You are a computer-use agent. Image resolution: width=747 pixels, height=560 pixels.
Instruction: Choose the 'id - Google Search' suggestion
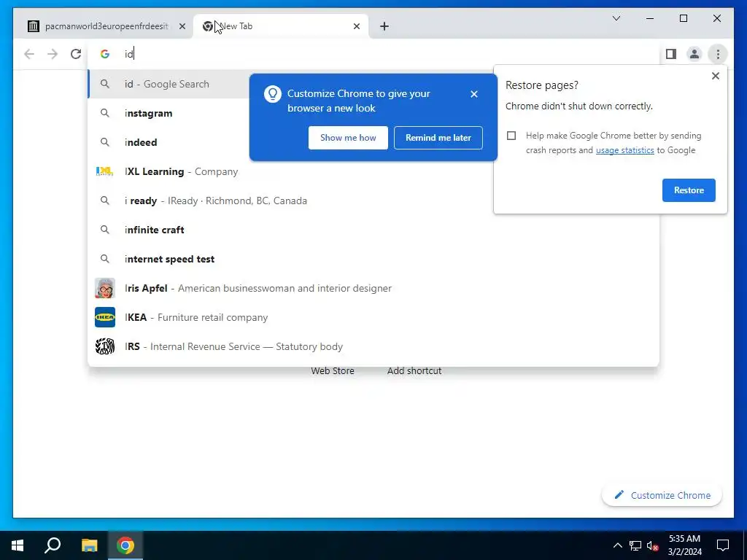coord(373,84)
